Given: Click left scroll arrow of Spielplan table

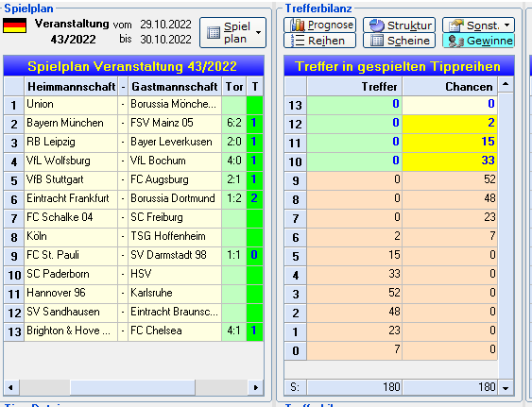Looking at the screenshot, I should 11,387.
